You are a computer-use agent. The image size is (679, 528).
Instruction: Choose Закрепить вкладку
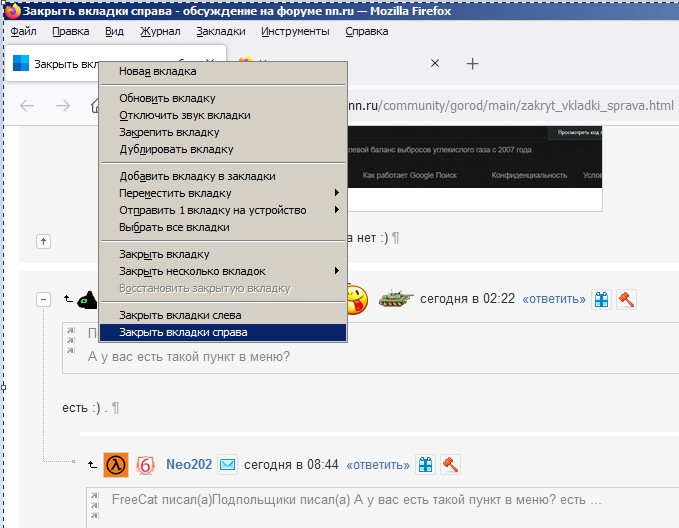(x=223, y=132)
